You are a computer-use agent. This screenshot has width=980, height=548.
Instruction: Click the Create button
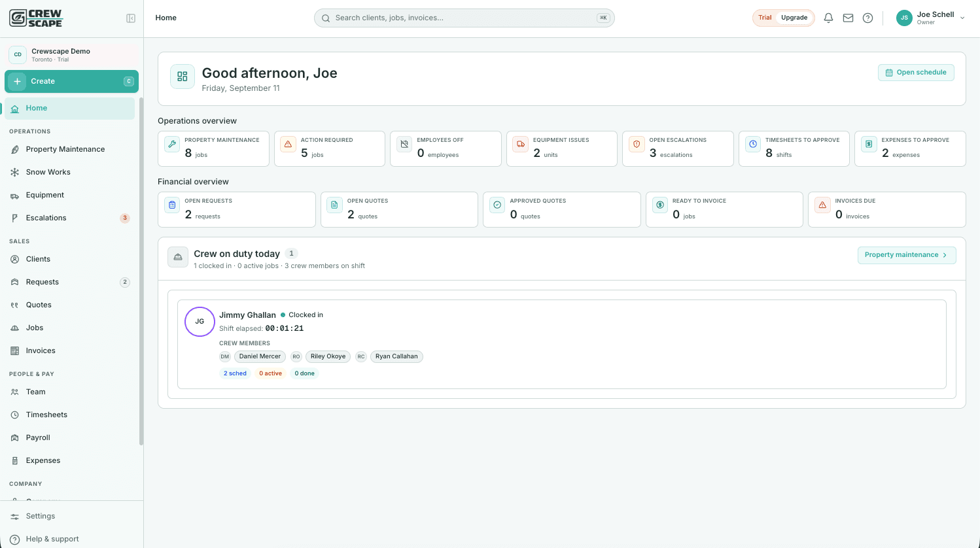71,81
